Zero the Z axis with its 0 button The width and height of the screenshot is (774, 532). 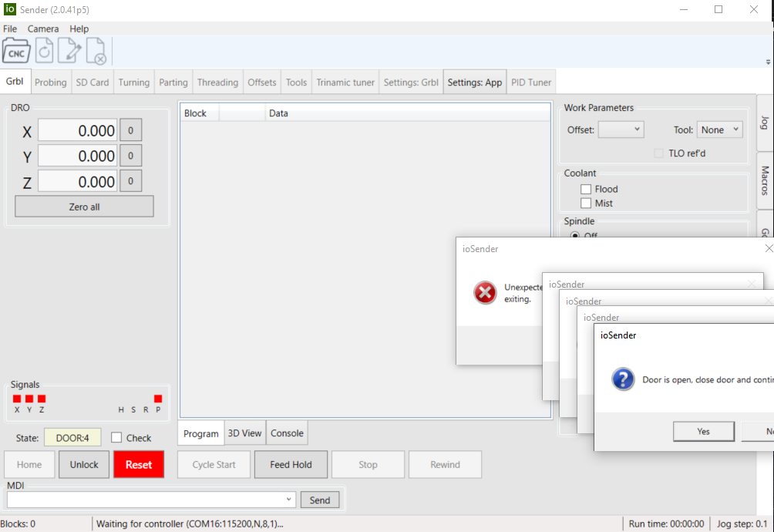pos(131,181)
